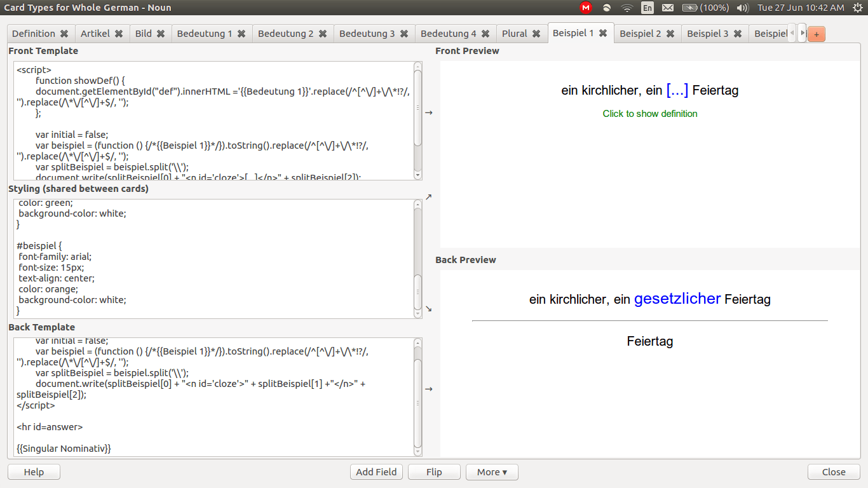
Task: Open the volume speaker indicator
Action: pyautogui.click(x=742, y=8)
